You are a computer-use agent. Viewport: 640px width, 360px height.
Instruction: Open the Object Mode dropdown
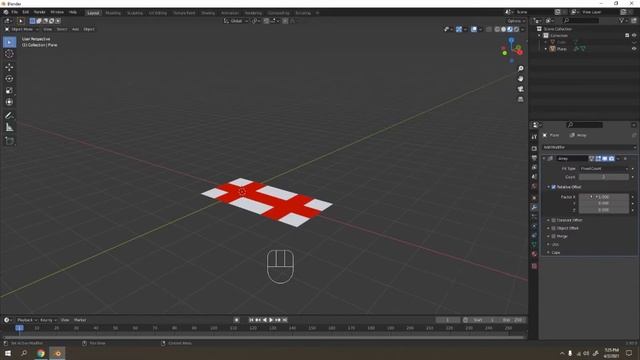pyautogui.click(x=22, y=29)
